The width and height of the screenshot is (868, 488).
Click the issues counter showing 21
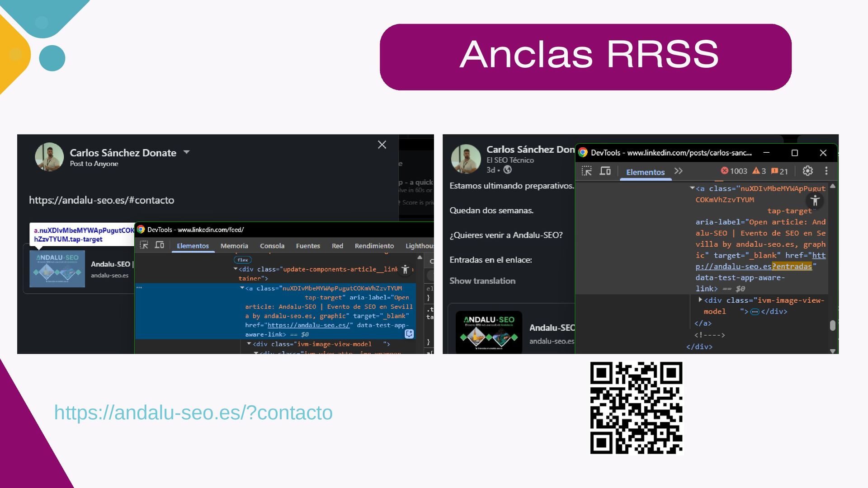[x=779, y=171]
